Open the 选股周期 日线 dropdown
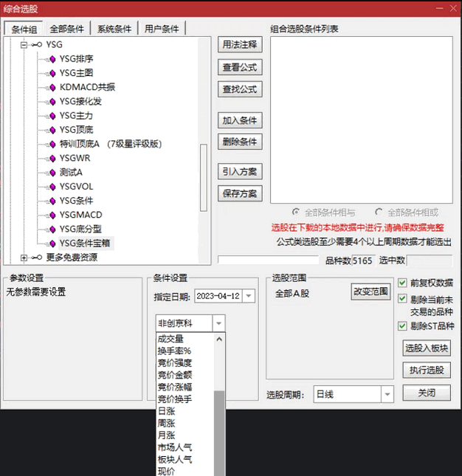462x476 pixels. (x=387, y=394)
